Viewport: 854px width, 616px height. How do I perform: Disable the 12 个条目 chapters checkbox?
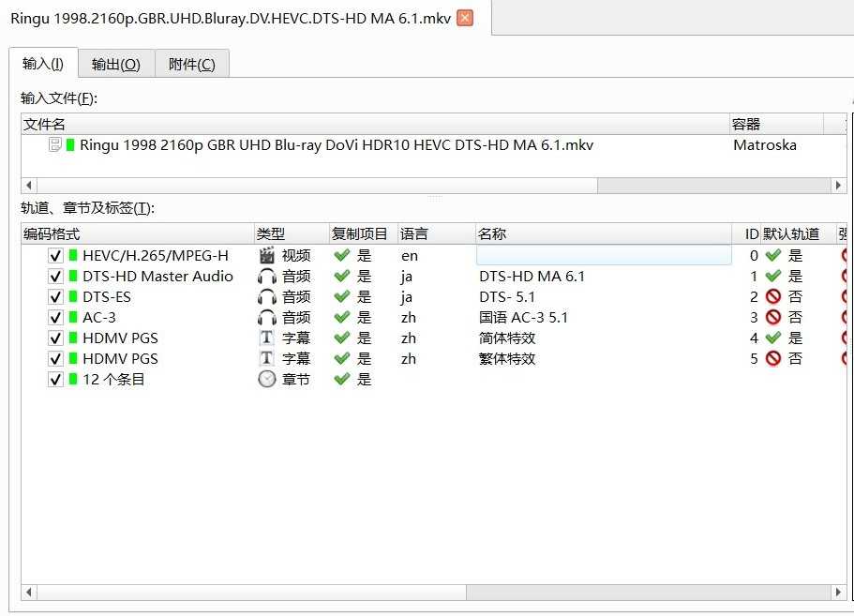(x=54, y=379)
